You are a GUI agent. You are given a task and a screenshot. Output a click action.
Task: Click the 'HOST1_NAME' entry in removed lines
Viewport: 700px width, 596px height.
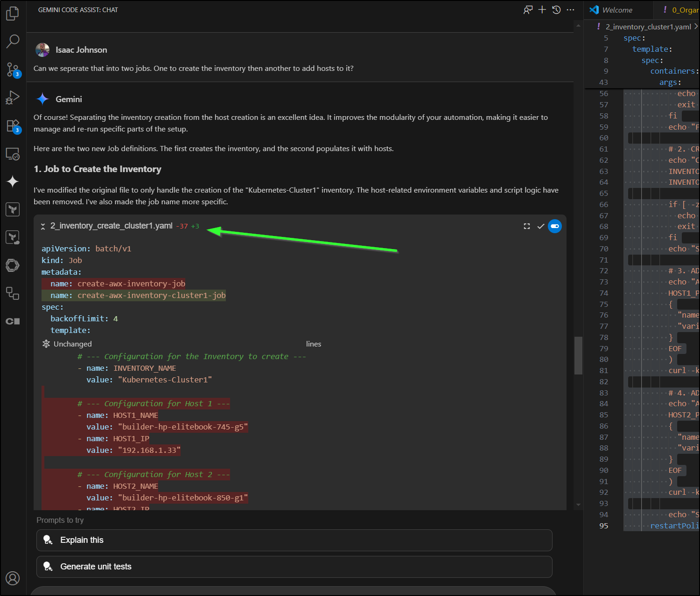pyautogui.click(x=136, y=415)
